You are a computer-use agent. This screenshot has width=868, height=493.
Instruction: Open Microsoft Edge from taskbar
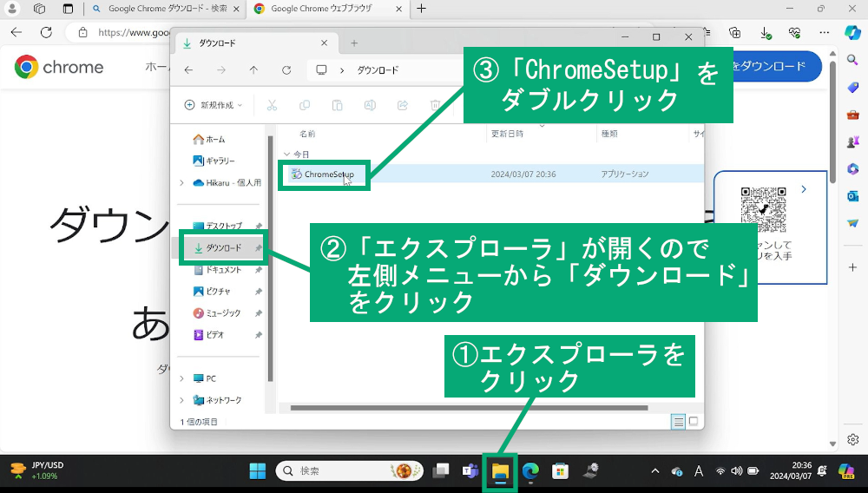point(530,471)
